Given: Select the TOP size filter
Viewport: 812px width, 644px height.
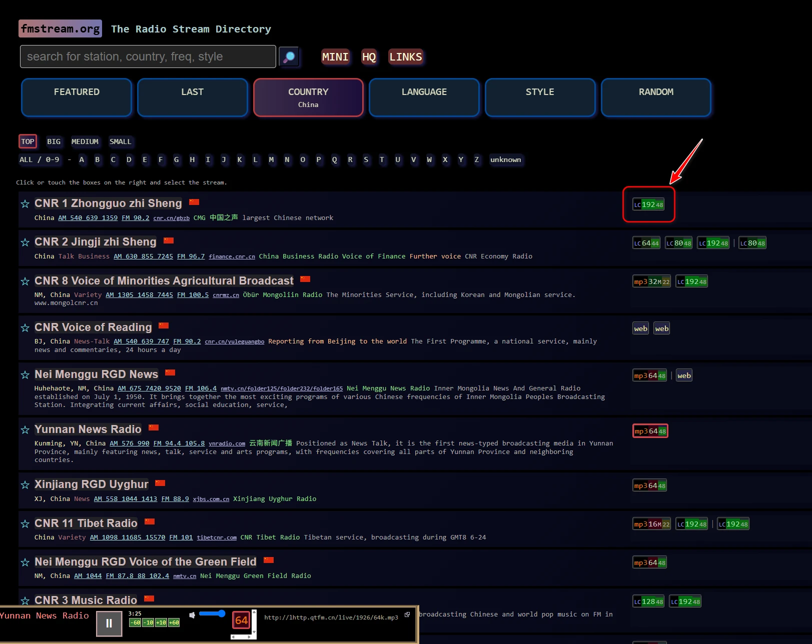Looking at the screenshot, I should pos(28,141).
